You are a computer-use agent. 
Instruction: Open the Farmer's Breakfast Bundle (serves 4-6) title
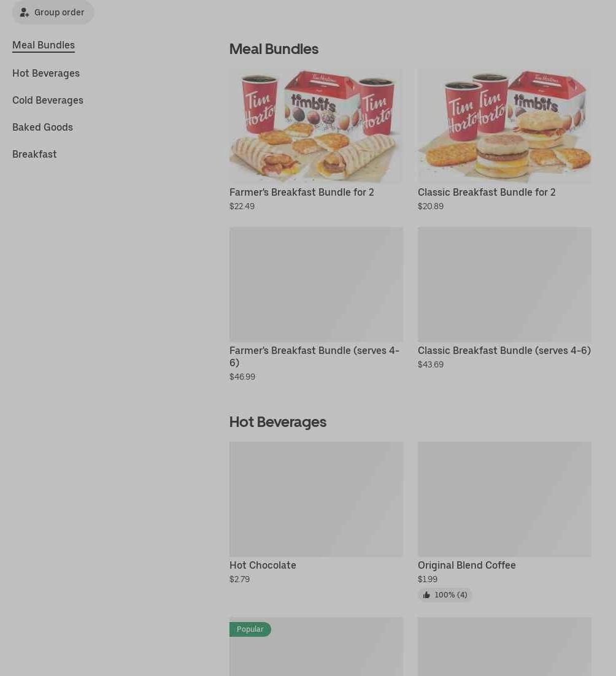[x=315, y=356]
